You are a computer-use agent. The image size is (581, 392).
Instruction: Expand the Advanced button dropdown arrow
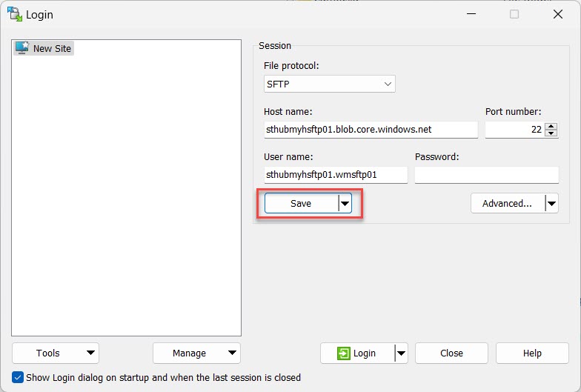coord(551,204)
